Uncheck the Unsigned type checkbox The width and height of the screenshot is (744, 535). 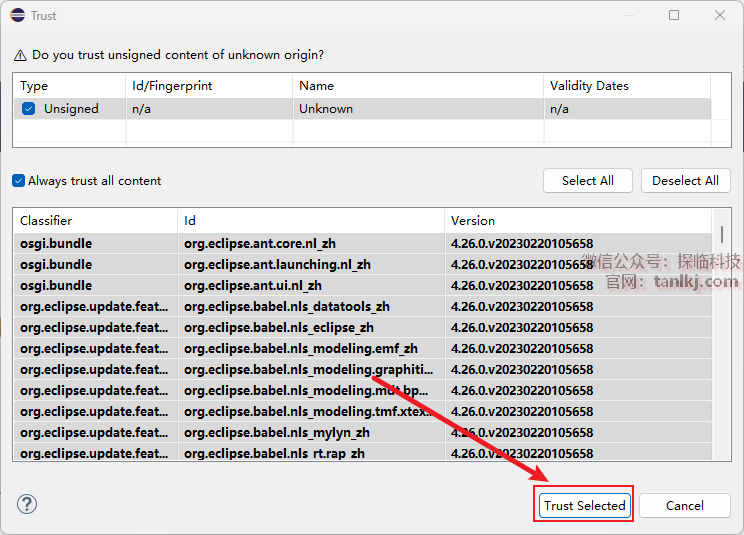click(29, 109)
